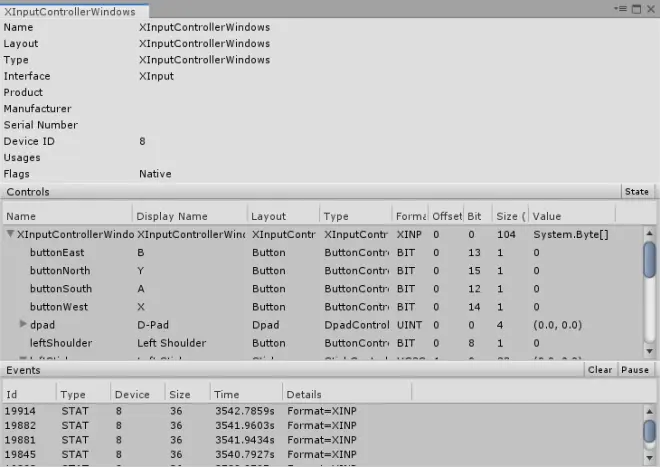Open the window options menu icon
Screen dimensions: 660x467
[620, 9]
